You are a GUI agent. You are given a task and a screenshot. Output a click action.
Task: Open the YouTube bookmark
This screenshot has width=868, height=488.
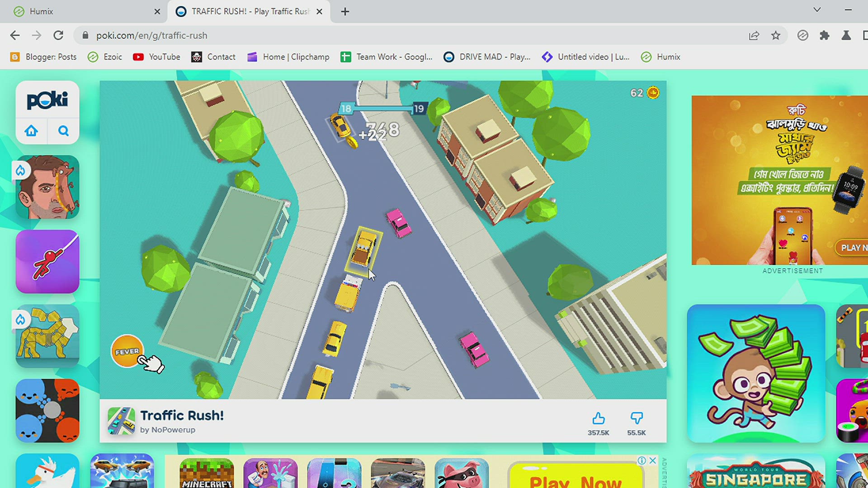coord(156,57)
